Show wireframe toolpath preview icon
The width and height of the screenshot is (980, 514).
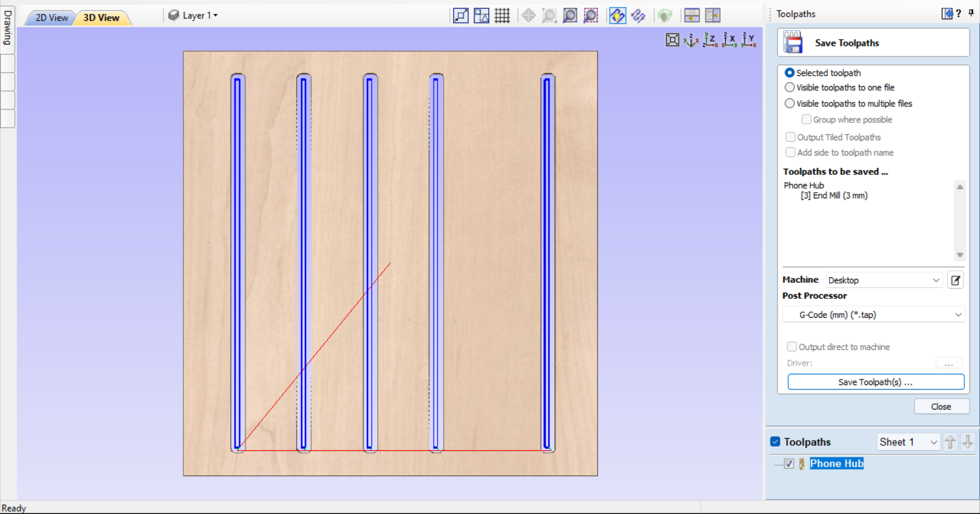(x=639, y=15)
